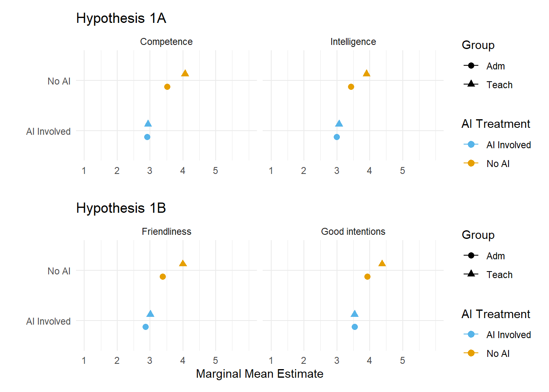
Task: Click the Intelligence facet label
Action: tap(353, 42)
